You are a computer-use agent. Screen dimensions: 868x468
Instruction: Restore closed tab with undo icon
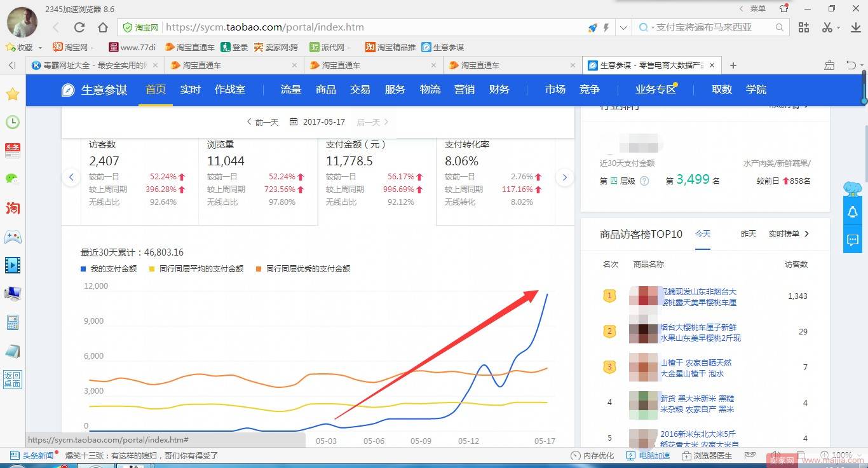click(851, 65)
